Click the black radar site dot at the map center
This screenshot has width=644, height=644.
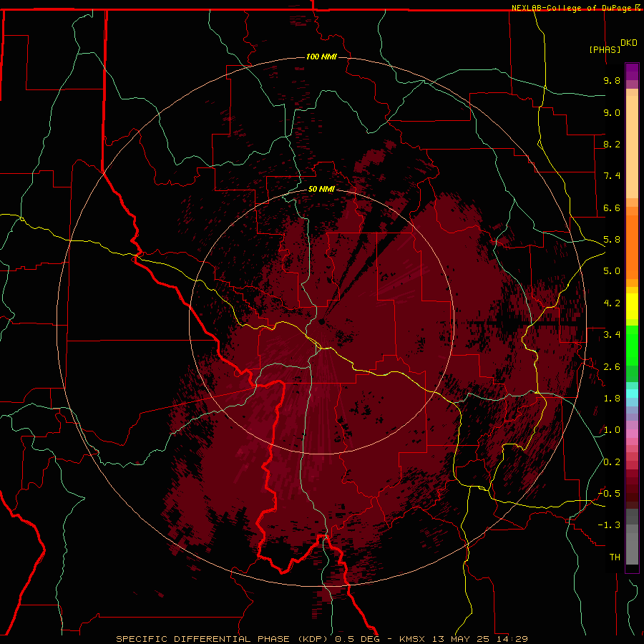[321, 321]
